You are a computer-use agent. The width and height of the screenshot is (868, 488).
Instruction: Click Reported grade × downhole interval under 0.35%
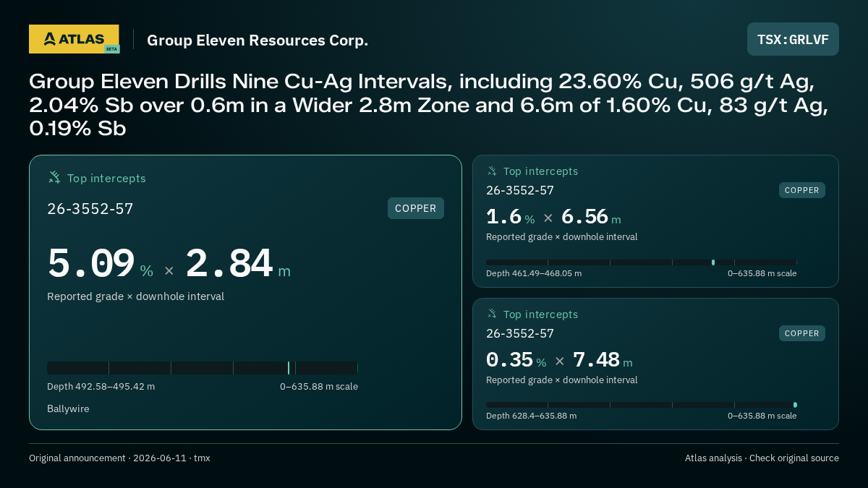tap(561, 380)
